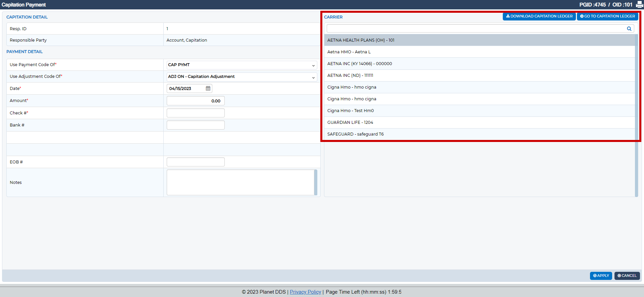Apply the capitation payment
The width and height of the screenshot is (644, 297).
(601, 276)
